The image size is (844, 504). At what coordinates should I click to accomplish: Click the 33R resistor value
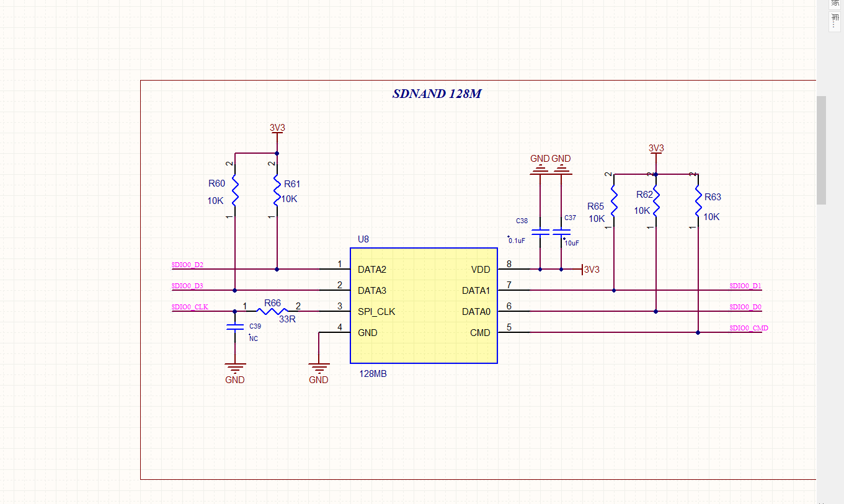tap(287, 320)
